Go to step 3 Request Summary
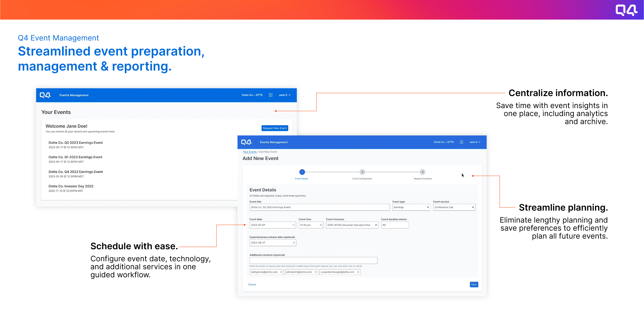Screen dimensions: 644x318 (422, 172)
